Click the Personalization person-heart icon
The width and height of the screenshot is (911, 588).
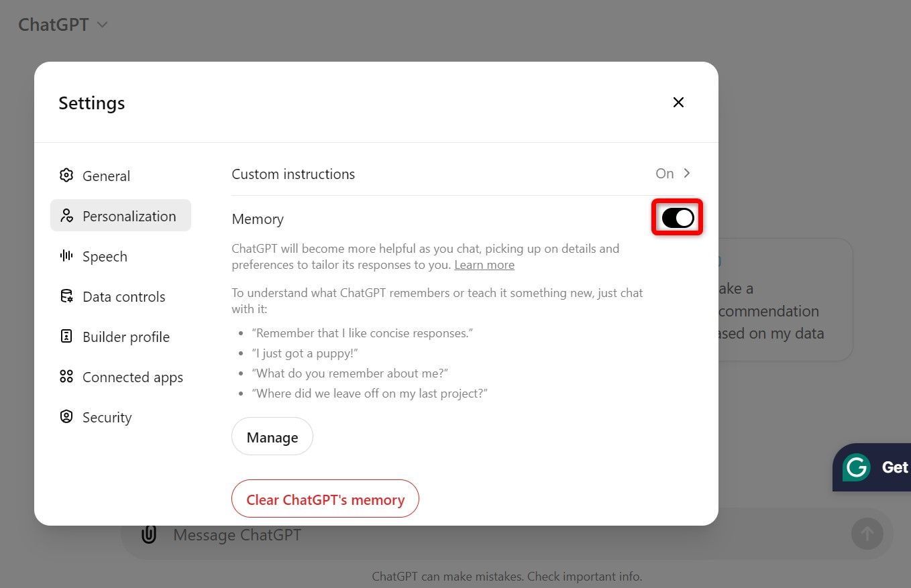[66, 216]
